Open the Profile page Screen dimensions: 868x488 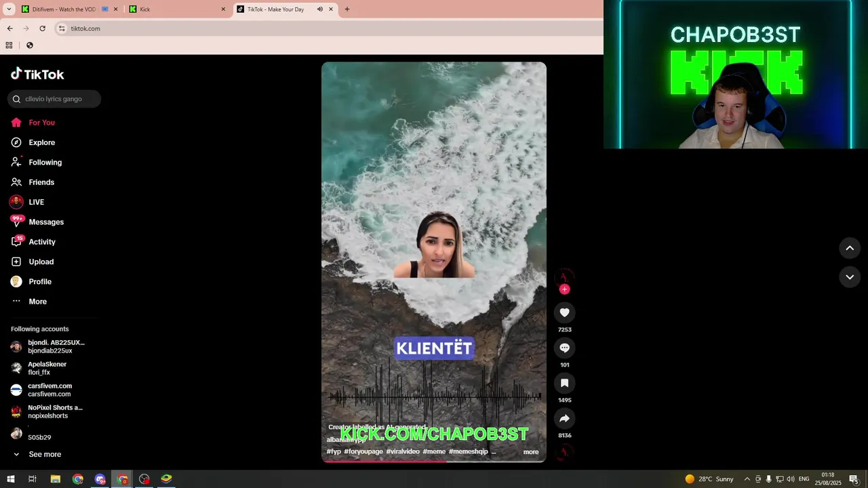pyautogui.click(x=40, y=281)
